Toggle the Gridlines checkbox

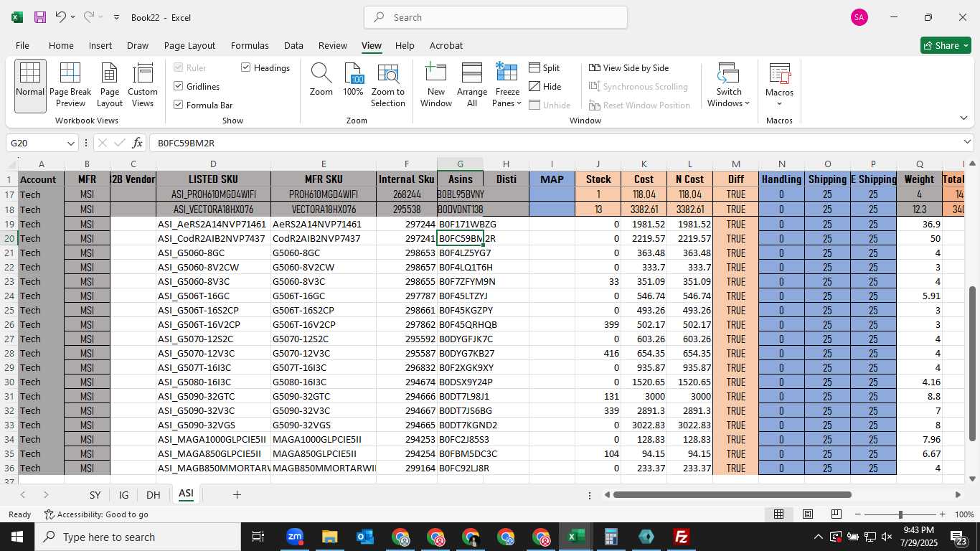coord(179,86)
